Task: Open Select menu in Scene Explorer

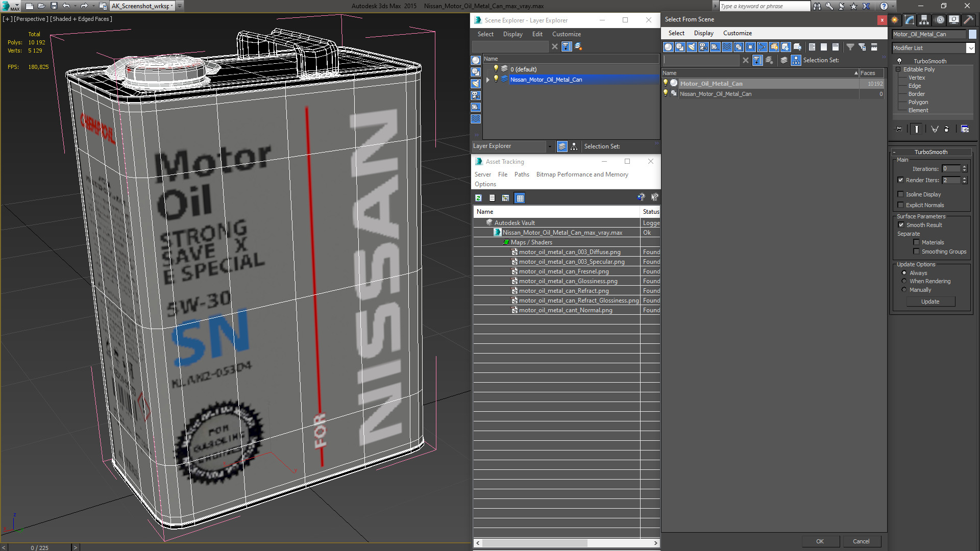Action: pos(485,34)
